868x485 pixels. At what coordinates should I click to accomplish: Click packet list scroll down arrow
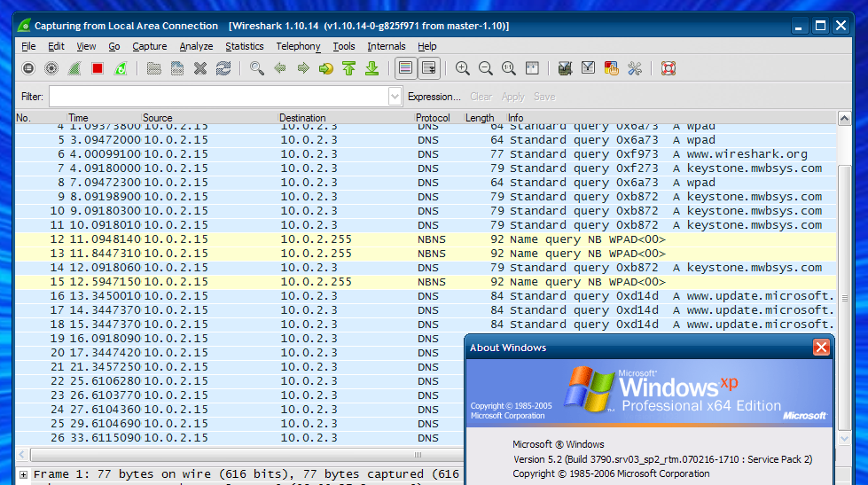coord(844,439)
